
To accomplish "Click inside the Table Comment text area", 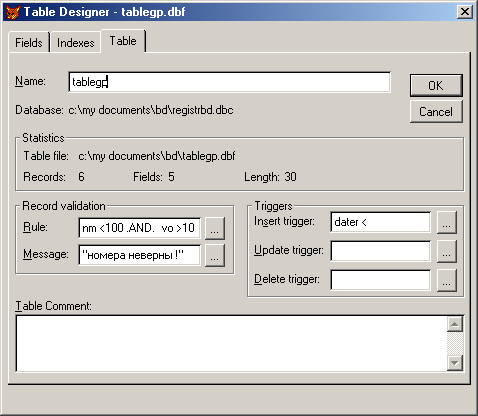I will coord(231,343).
